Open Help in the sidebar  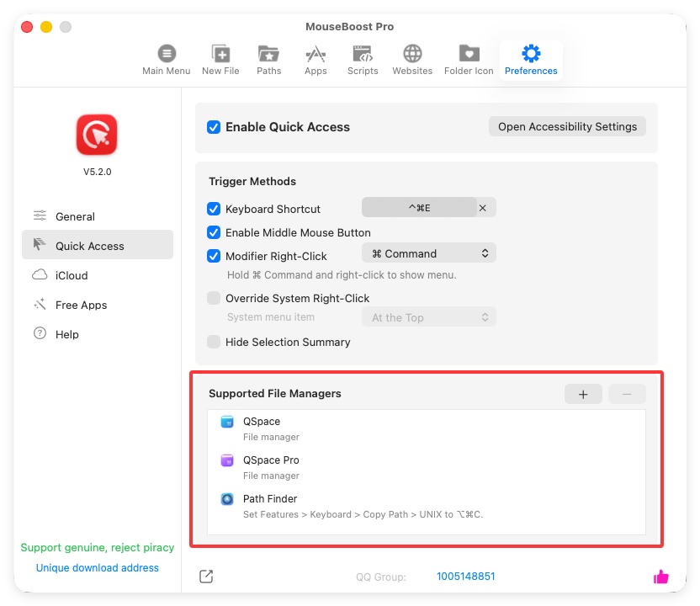98,334
